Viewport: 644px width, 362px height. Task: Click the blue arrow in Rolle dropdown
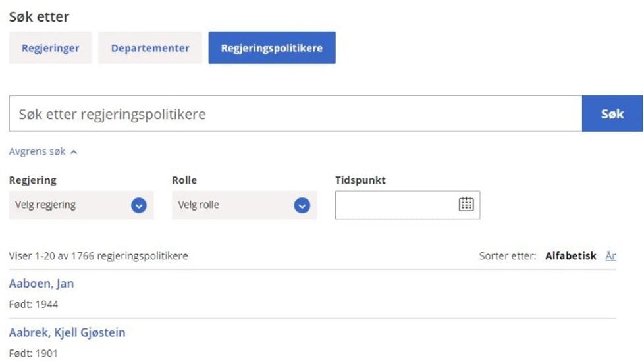tap(302, 205)
